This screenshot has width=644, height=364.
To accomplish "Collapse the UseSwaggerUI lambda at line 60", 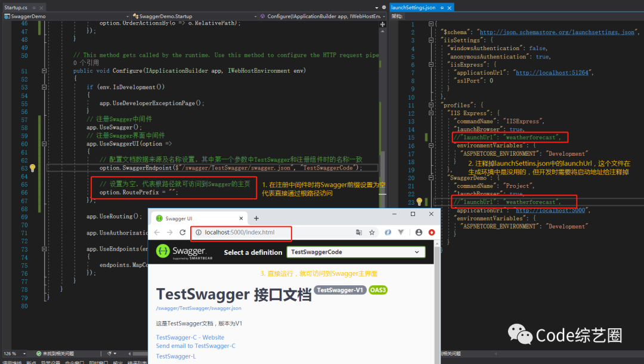I will [44, 144].
